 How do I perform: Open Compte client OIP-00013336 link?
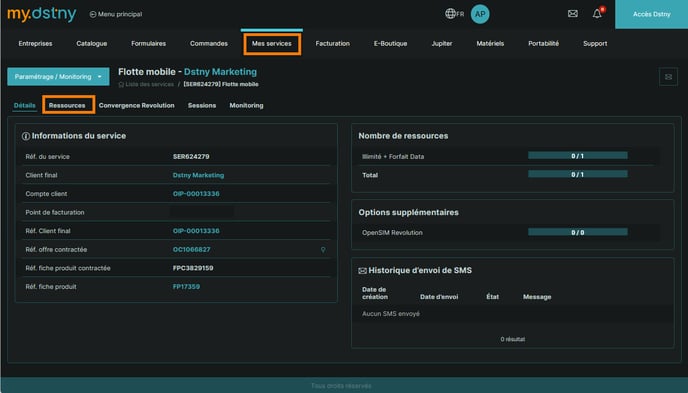(196, 193)
